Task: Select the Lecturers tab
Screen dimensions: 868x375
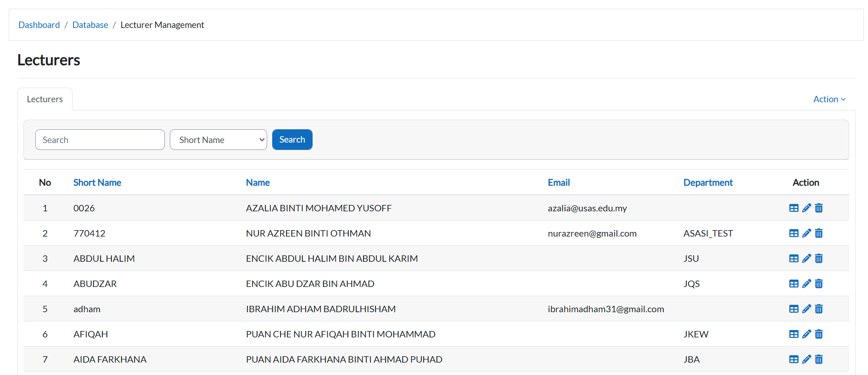Action: 45,99
